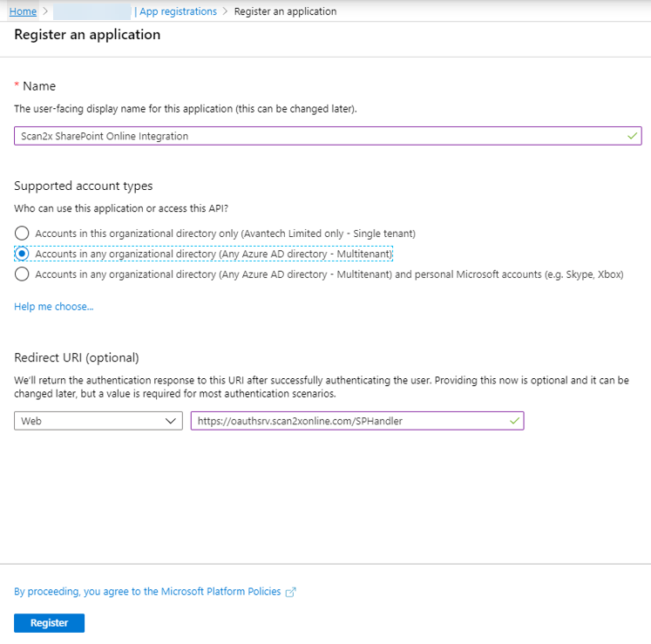Go to Home in the breadcrumb

23,11
